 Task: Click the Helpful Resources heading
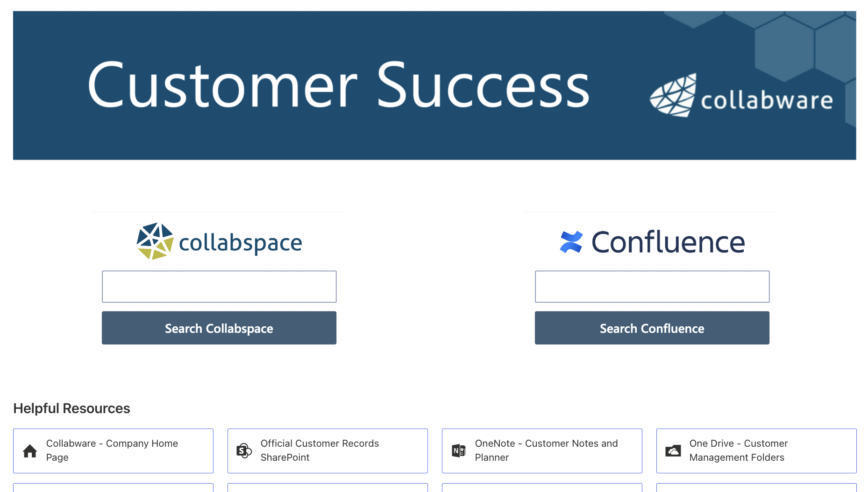71,408
